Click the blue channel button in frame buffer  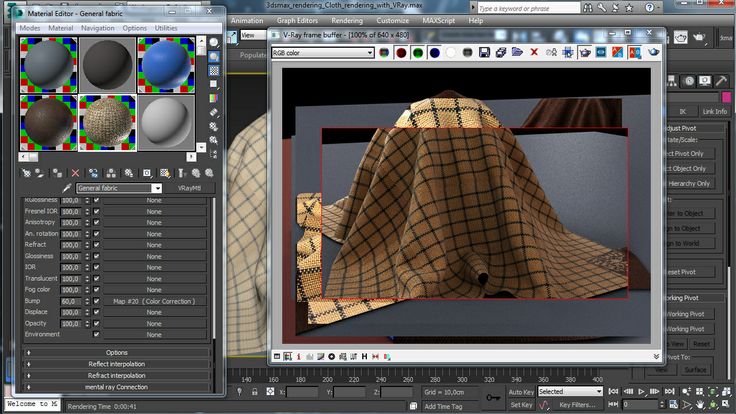tap(436, 52)
